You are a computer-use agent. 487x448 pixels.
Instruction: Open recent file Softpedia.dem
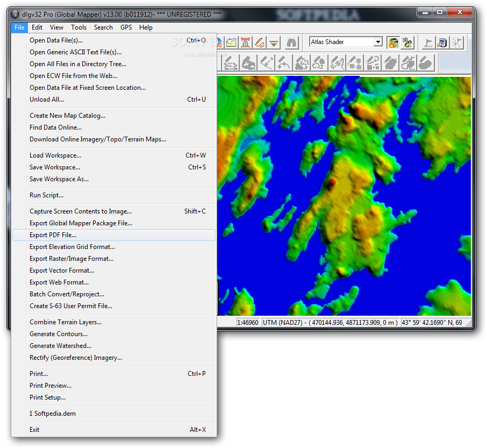click(x=52, y=414)
